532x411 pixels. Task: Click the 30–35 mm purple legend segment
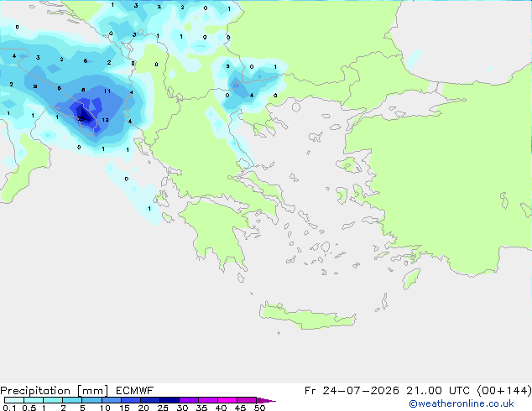tap(189, 400)
